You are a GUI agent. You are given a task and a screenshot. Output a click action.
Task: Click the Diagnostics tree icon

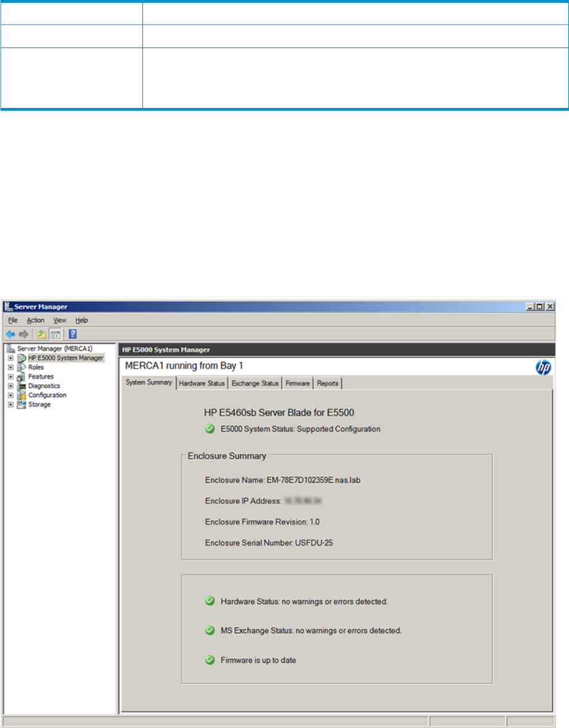[x=22, y=386]
